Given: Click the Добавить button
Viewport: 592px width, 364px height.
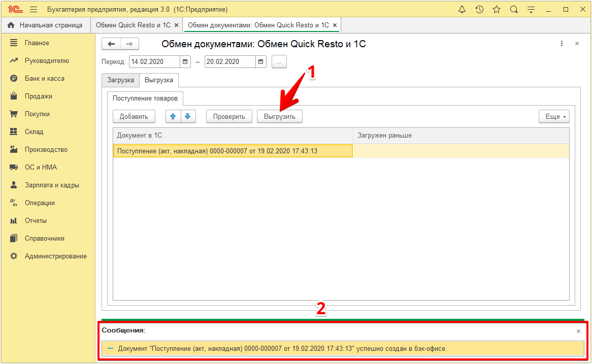Looking at the screenshot, I should [134, 116].
